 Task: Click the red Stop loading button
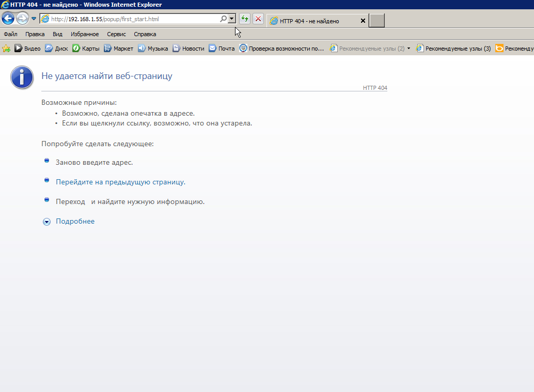[258, 19]
